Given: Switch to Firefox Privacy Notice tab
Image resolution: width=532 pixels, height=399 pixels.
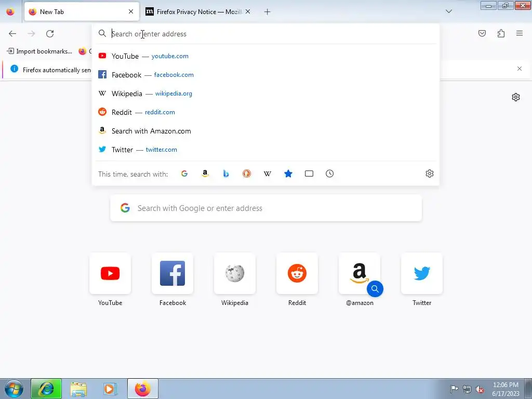Looking at the screenshot, I should coord(198,11).
